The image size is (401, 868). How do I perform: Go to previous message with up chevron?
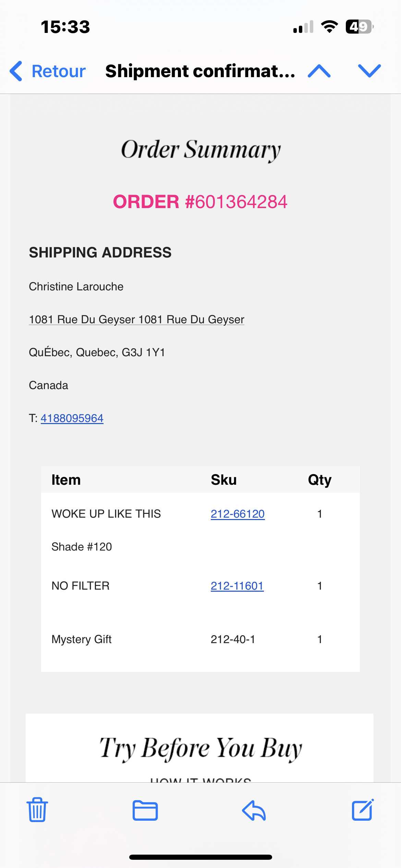point(319,71)
